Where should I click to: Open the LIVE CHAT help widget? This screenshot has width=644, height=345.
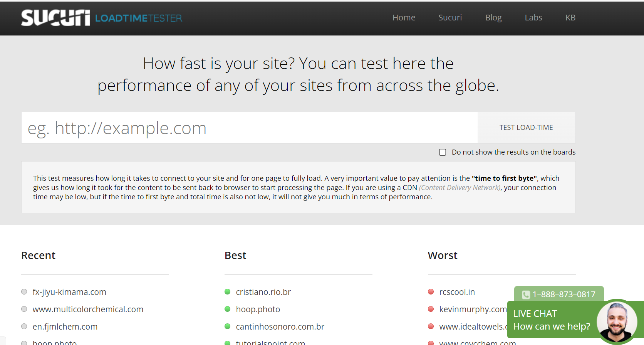pos(551,320)
